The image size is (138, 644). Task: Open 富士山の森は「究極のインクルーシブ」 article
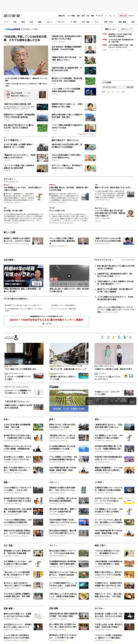point(63,552)
